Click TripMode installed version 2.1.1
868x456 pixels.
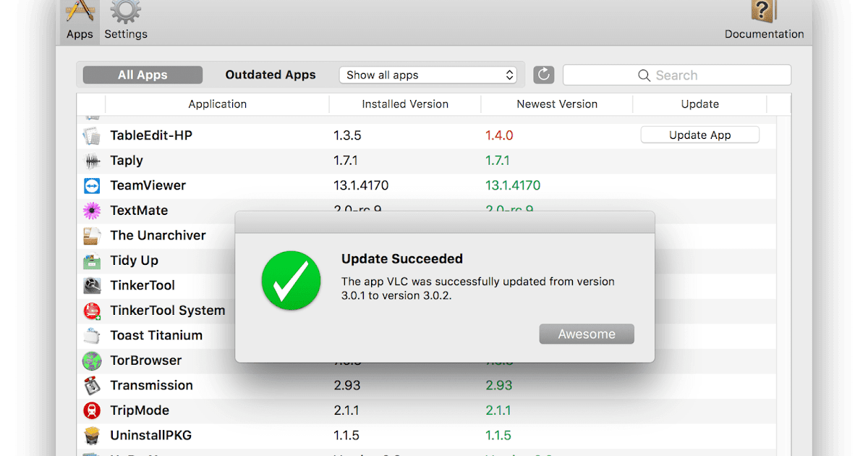click(x=346, y=410)
